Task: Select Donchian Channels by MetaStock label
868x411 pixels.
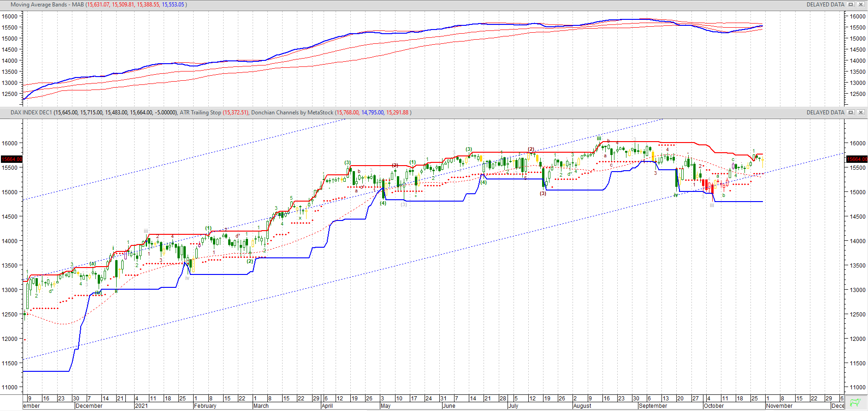Action: tap(292, 113)
